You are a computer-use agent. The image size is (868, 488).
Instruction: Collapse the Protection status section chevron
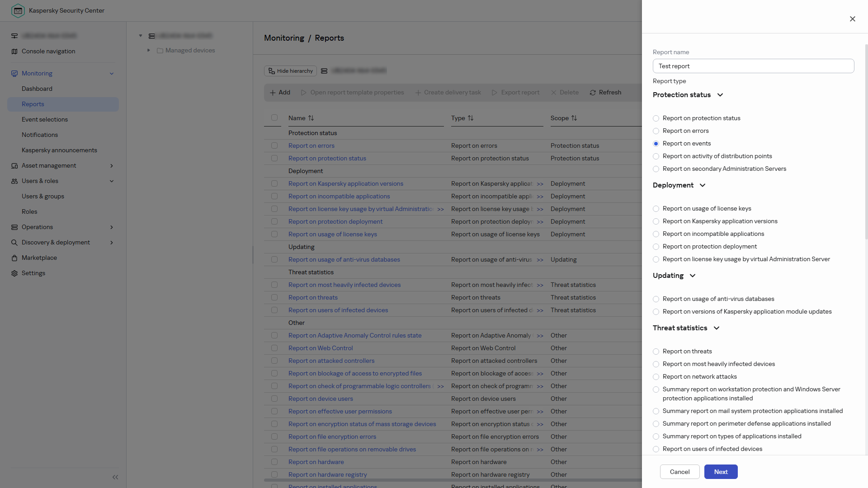[x=720, y=95]
